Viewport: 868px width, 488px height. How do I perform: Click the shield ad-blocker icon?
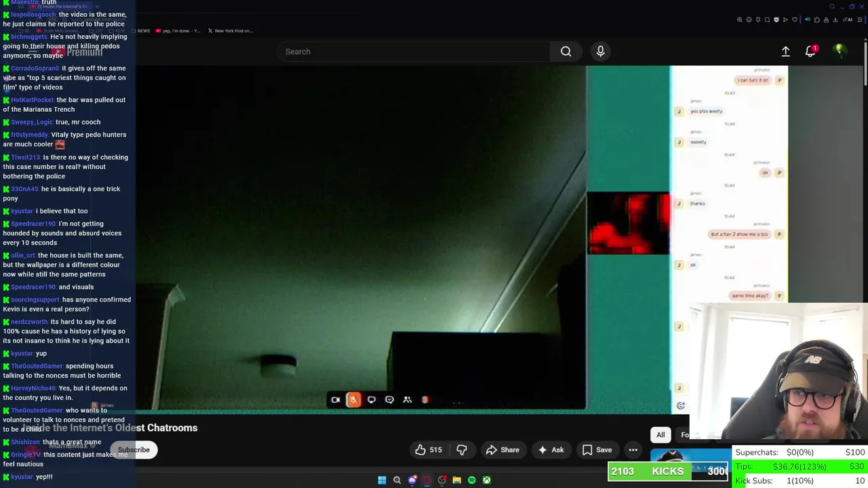pyautogui.click(x=776, y=20)
